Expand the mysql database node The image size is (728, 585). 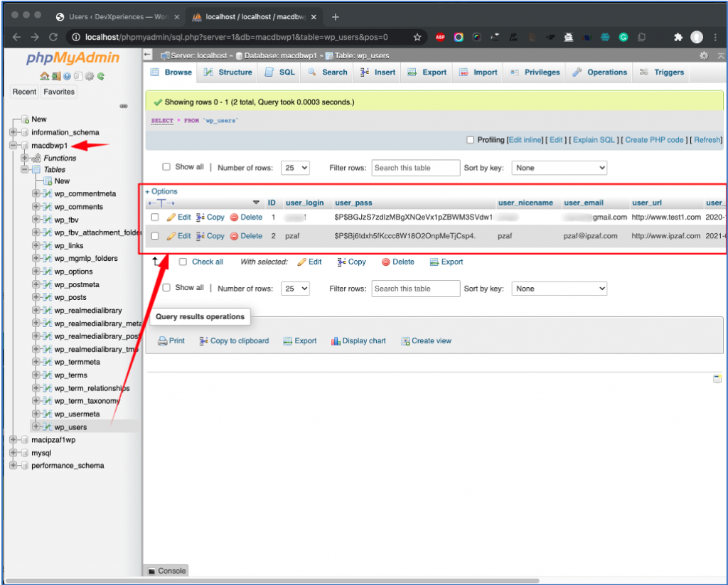coord(13,453)
